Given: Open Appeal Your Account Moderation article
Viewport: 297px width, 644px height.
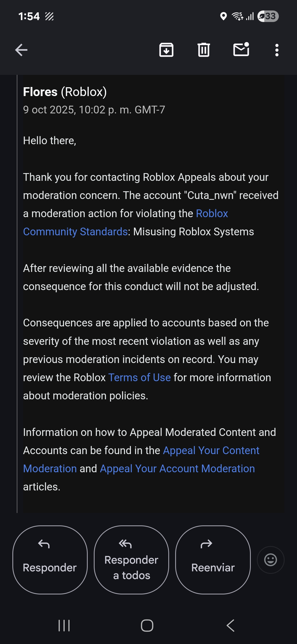Looking at the screenshot, I should pyautogui.click(x=177, y=468).
